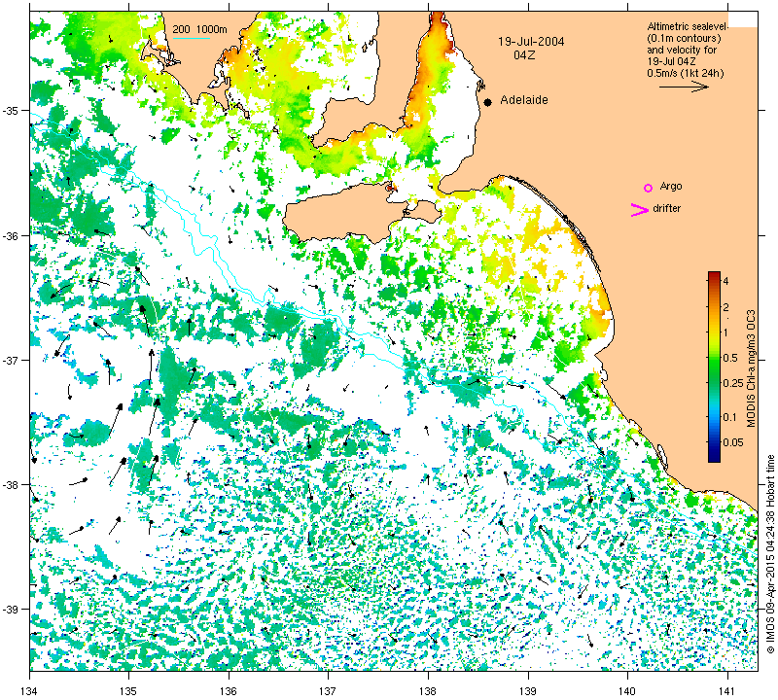778x700 pixels.
Task: Click the longitude label '138'
Action: point(428,690)
